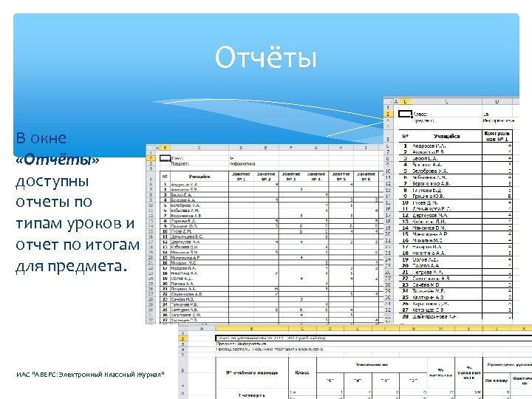
Task: Click 'I четверть' cell in summary sheet
Action: coord(252,395)
